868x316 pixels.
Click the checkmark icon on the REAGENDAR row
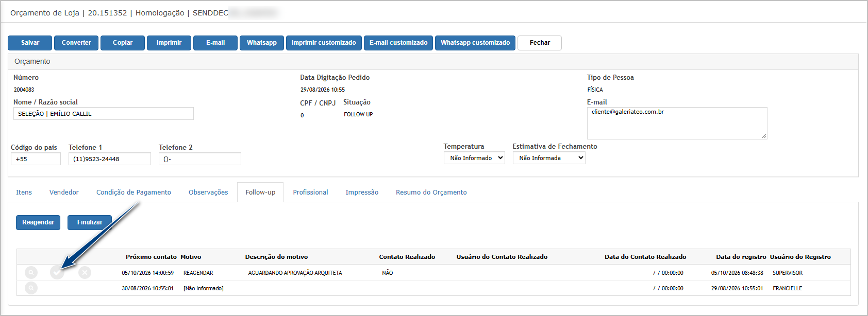click(x=57, y=273)
